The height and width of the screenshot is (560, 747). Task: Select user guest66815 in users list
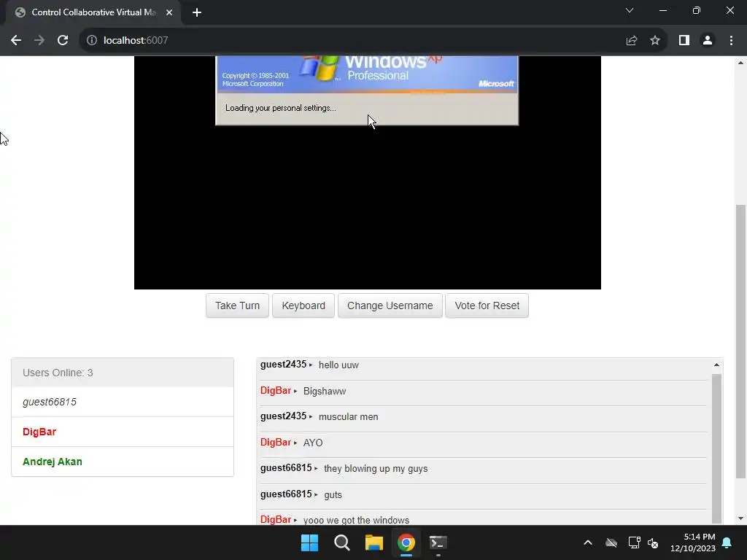click(123, 402)
